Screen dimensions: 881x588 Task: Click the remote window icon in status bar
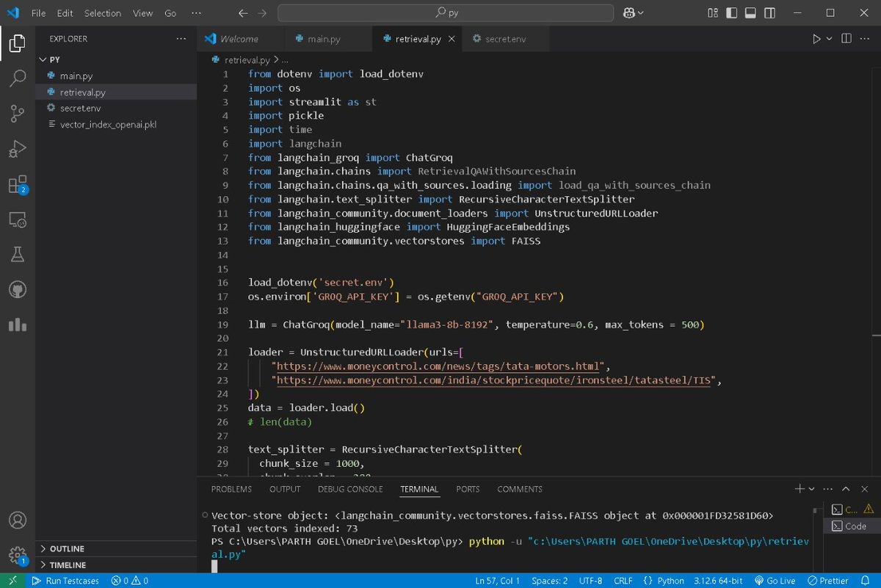pos(12,581)
